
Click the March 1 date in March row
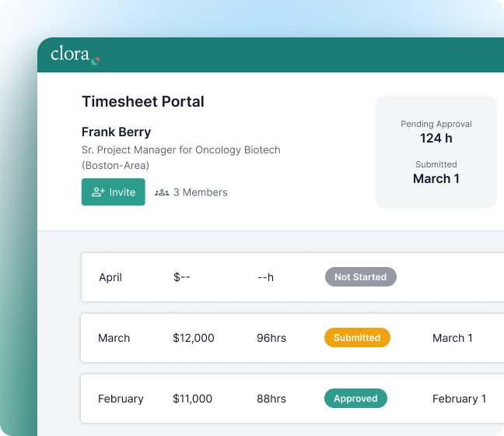coord(453,338)
